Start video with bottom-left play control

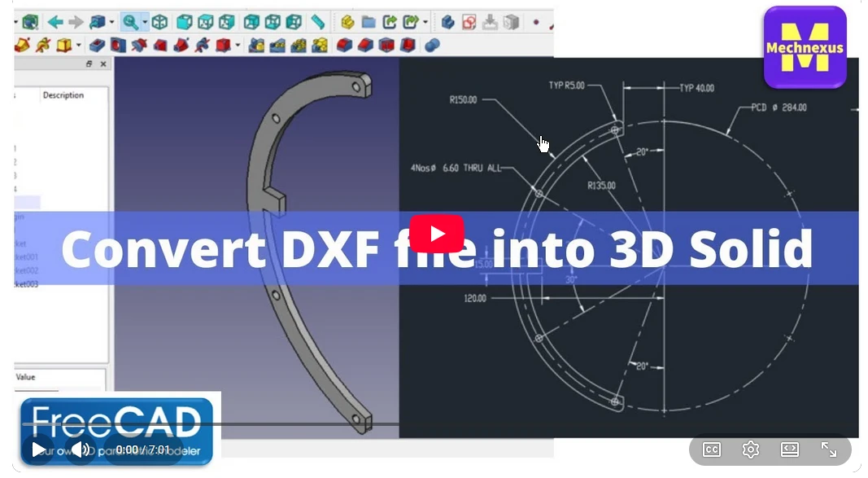click(37, 449)
